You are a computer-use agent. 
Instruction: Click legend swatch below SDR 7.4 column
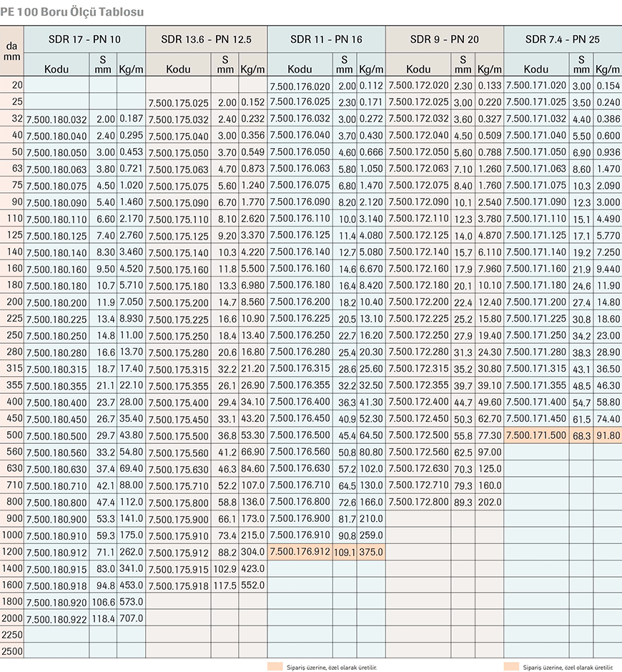(x=510, y=666)
